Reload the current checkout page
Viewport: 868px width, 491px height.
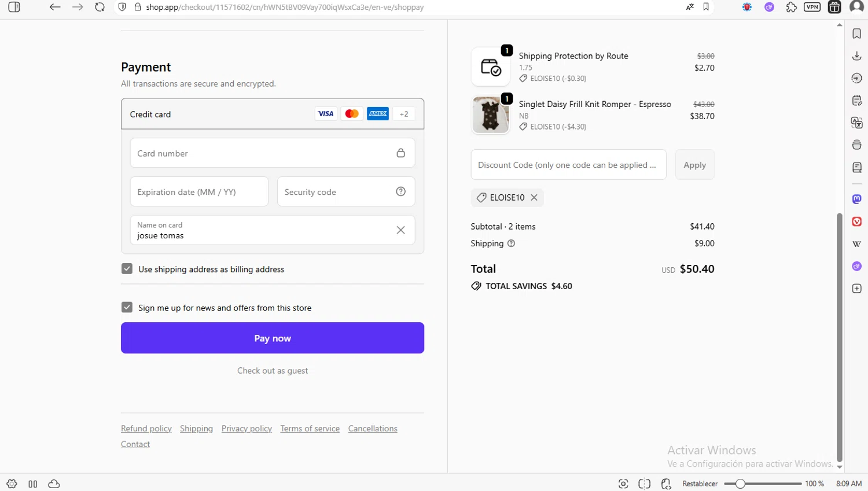100,7
